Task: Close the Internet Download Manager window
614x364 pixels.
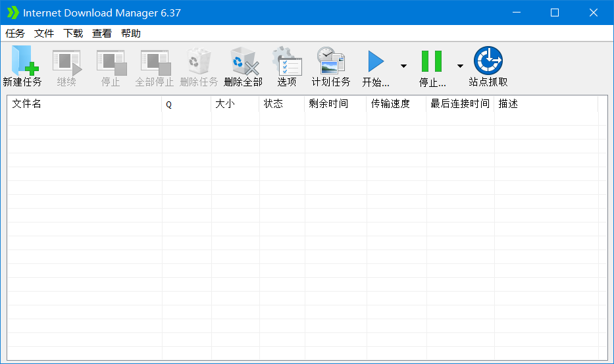Action: point(593,13)
